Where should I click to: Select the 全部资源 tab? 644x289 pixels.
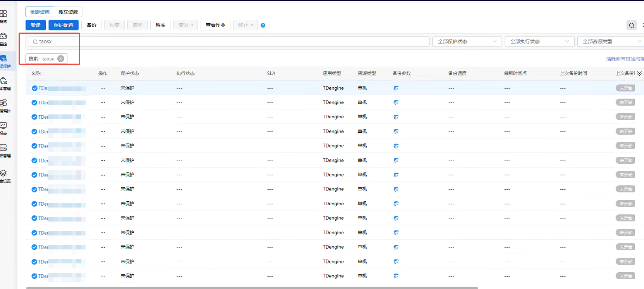point(40,12)
